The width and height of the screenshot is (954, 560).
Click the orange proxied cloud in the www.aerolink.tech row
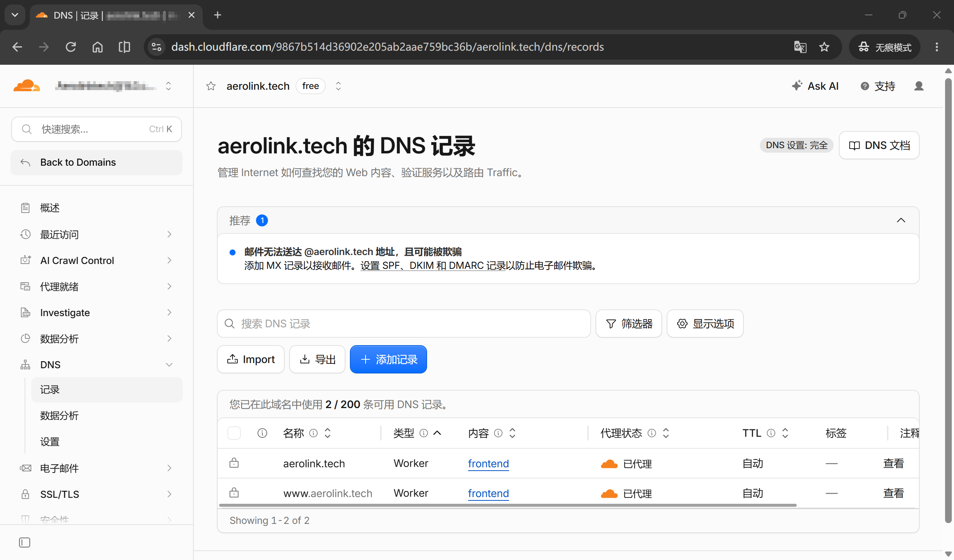click(609, 494)
